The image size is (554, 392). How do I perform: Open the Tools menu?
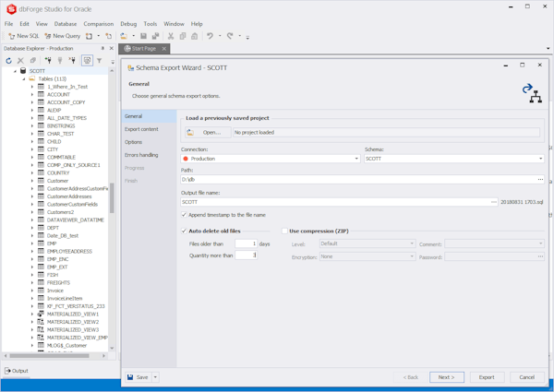coord(151,24)
